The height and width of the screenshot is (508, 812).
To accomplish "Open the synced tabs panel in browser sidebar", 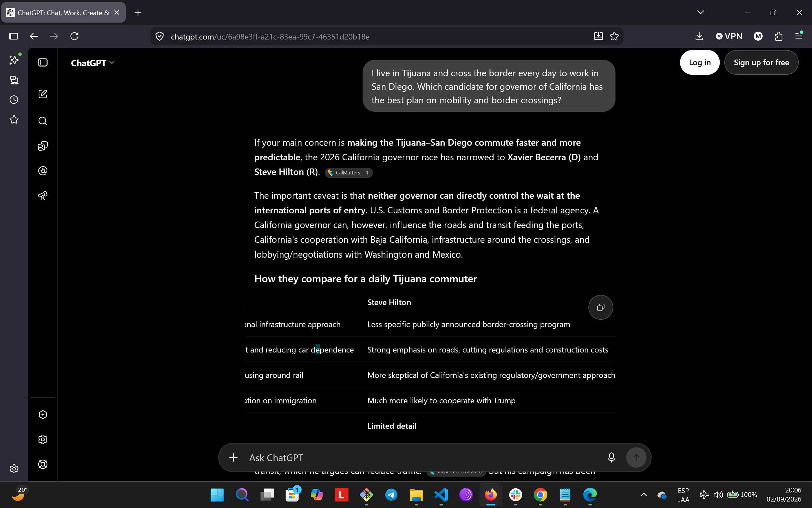I will click(x=14, y=80).
